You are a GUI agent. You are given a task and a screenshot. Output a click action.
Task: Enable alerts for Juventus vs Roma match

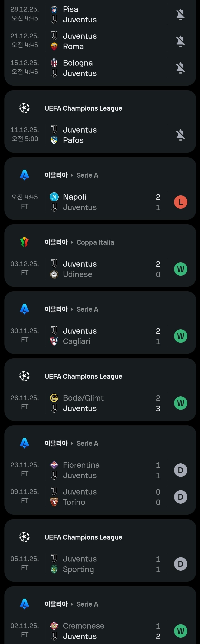point(180,41)
